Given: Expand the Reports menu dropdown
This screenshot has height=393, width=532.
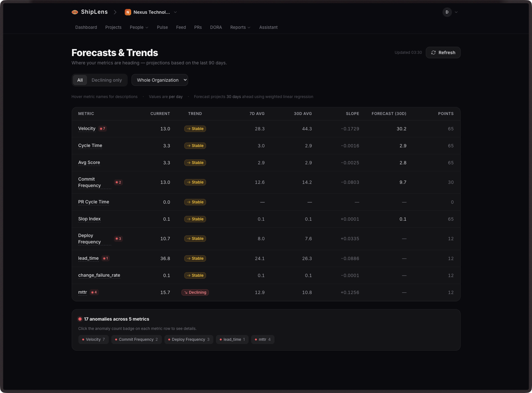Looking at the screenshot, I should (x=240, y=28).
